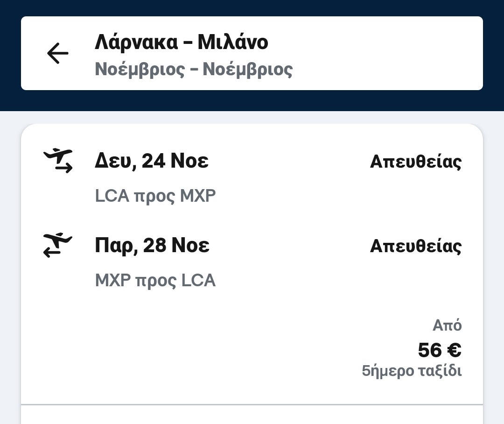Viewport: 504px width, 424px height.
Task: Click the outbound departure plane icon
Action: pos(58,160)
